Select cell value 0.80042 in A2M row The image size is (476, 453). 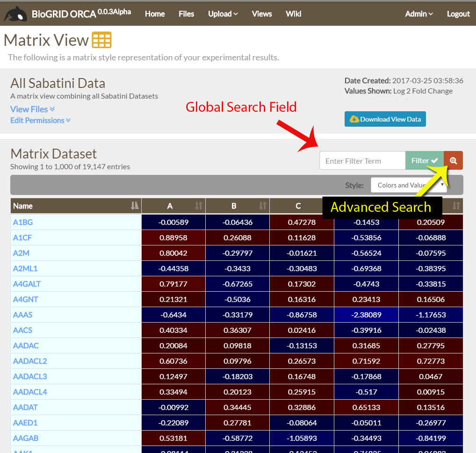point(173,253)
